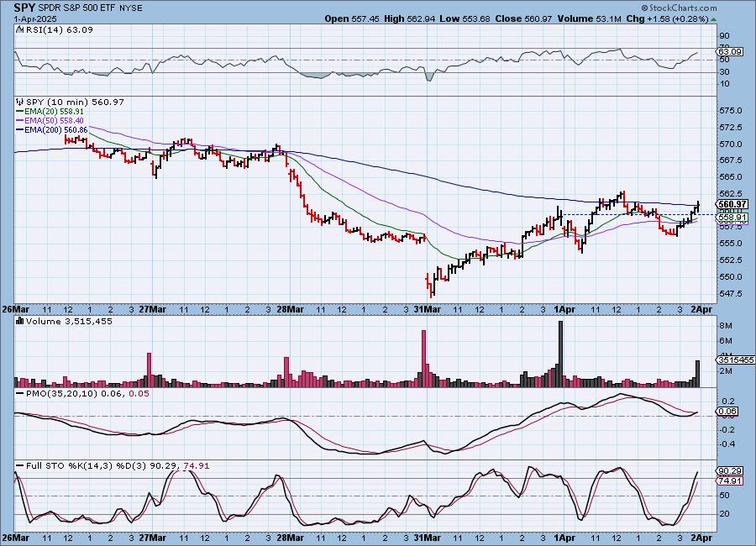Click the 90 label on the RSI axis
756x546 pixels.
point(724,35)
